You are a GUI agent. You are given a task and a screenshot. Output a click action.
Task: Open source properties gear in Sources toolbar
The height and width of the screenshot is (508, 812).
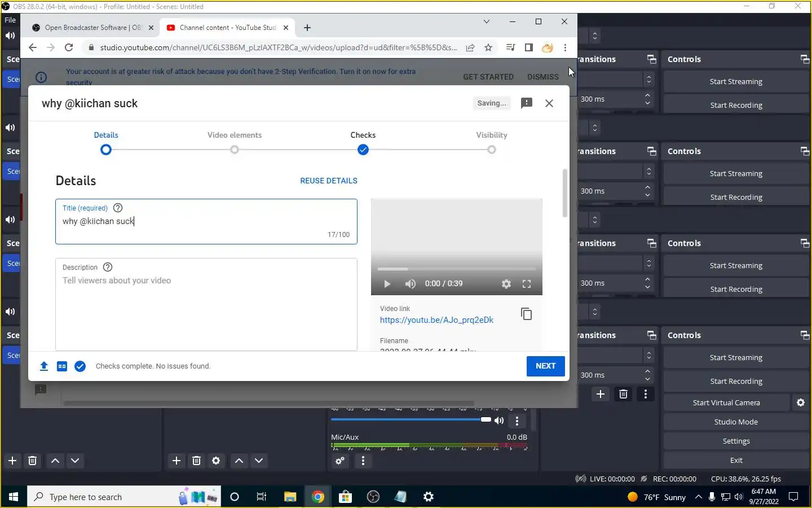click(x=216, y=461)
